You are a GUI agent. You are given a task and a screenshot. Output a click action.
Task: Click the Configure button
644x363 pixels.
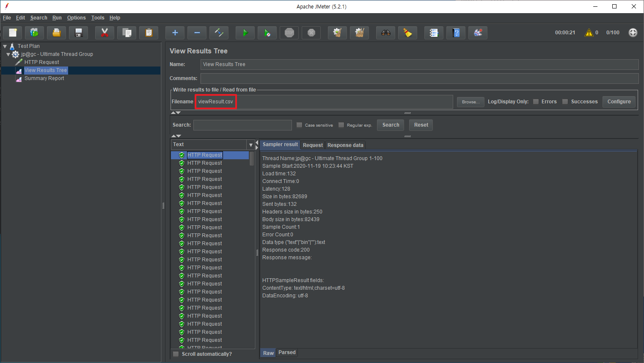[x=619, y=102]
